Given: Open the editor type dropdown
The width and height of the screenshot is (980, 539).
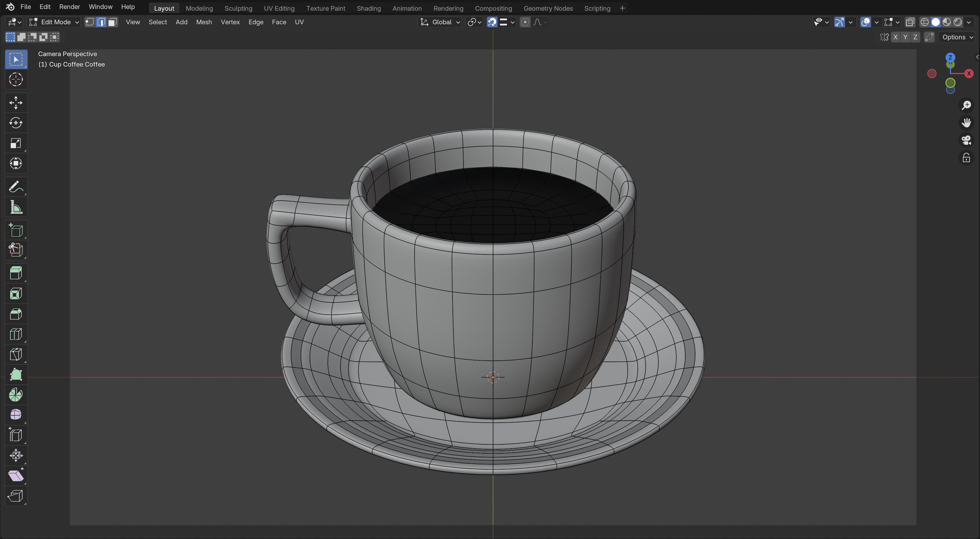Looking at the screenshot, I should coord(14,22).
